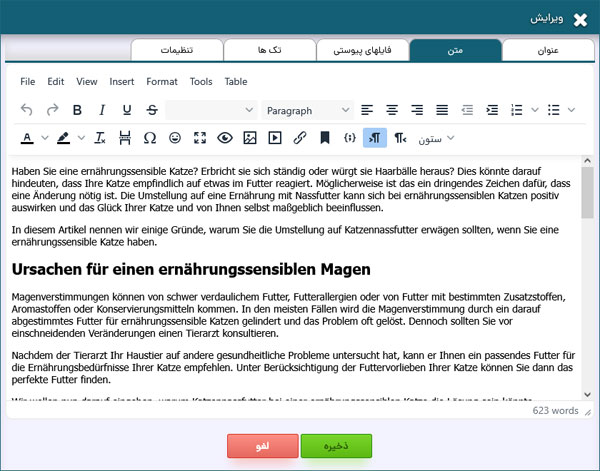Align text left
600x471 pixels.
pos(367,110)
